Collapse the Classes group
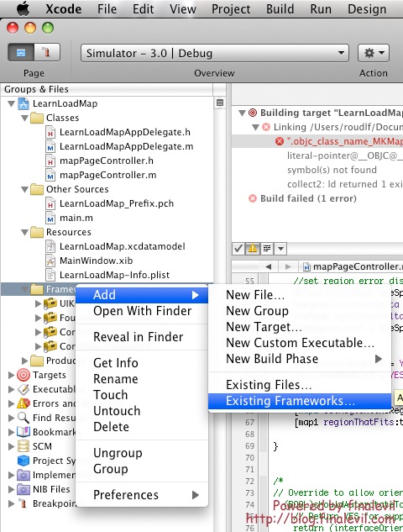Image resolution: width=403 pixels, height=532 pixels. pyautogui.click(x=24, y=118)
